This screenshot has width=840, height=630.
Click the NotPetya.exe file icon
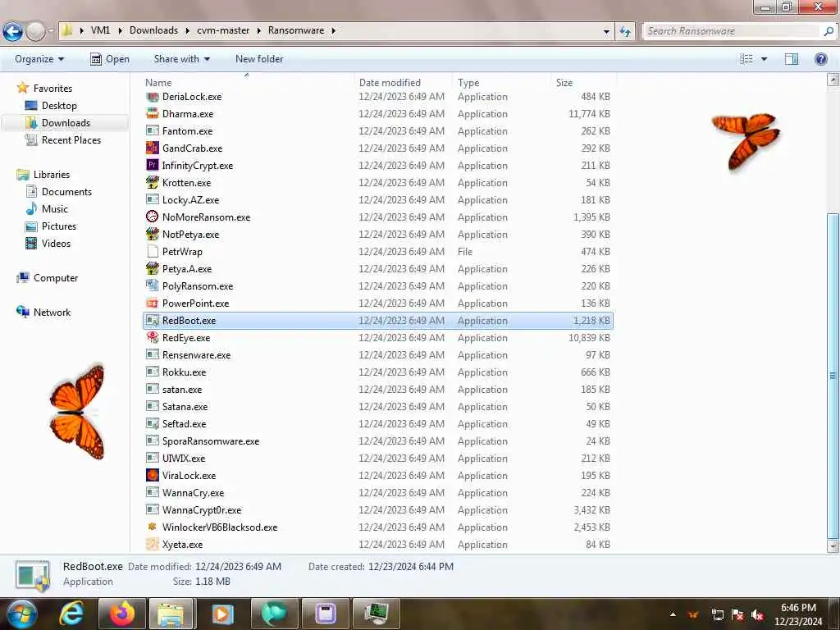tap(153, 234)
